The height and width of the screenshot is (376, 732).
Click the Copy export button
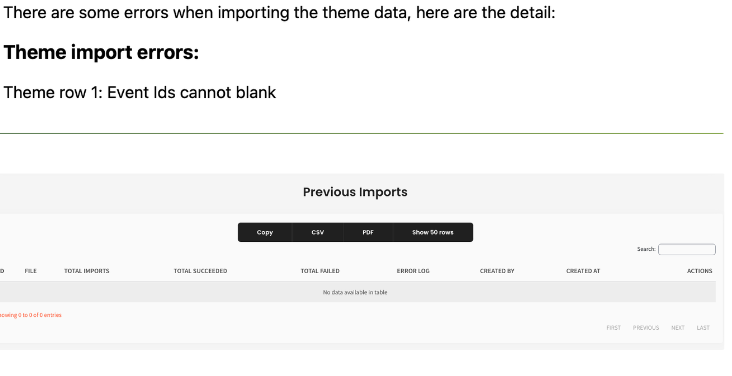point(265,232)
